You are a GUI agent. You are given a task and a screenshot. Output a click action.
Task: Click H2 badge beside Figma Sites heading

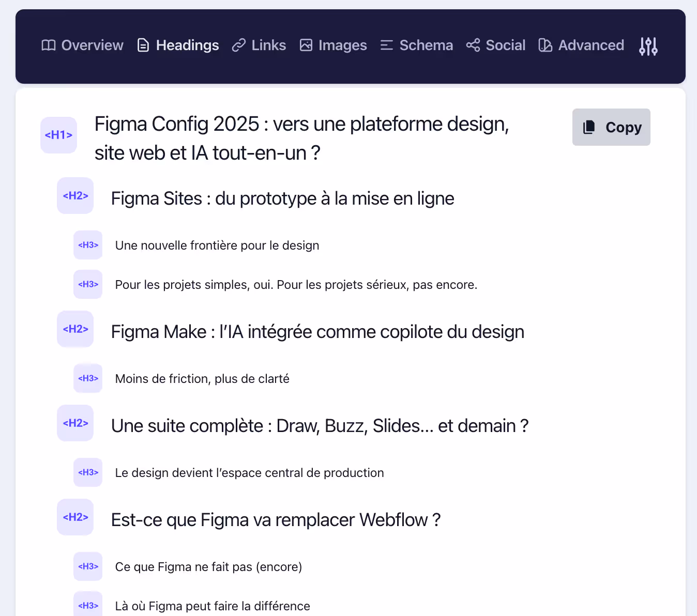point(75,196)
